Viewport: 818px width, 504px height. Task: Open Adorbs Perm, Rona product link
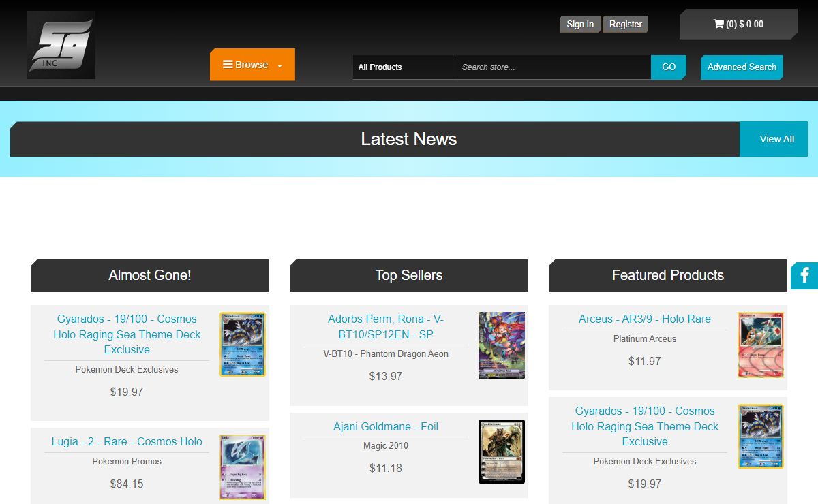pos(386,327)
